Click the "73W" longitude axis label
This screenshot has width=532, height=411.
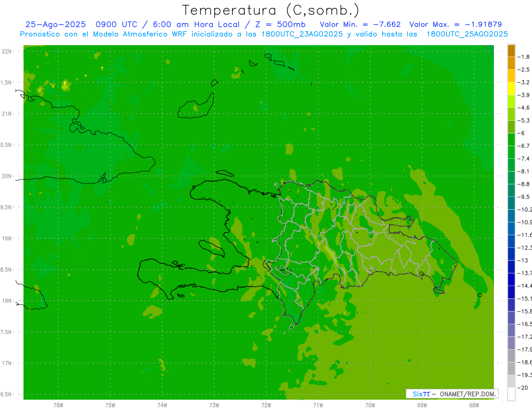[214, 405]
